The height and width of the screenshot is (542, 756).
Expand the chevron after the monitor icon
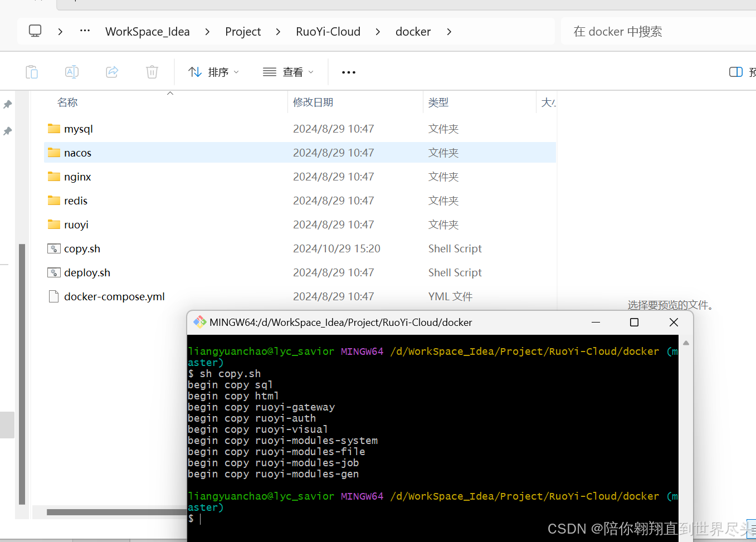point(60,32)
